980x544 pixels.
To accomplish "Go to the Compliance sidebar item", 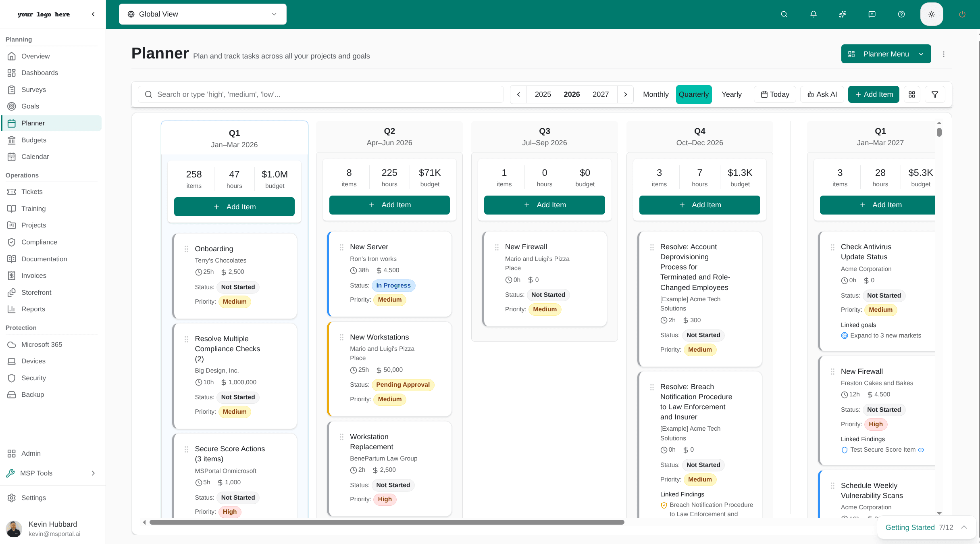I will click(x=39, y=242).
